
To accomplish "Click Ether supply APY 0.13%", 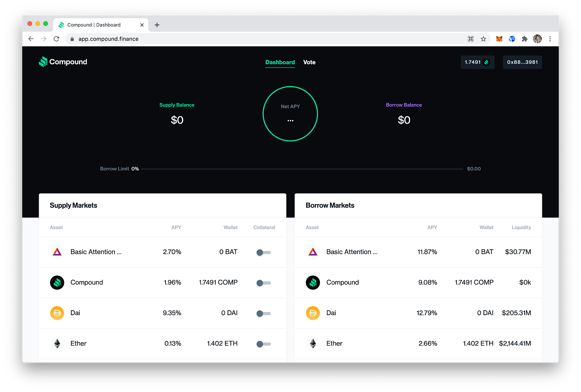I will click(x=173, y=343).
